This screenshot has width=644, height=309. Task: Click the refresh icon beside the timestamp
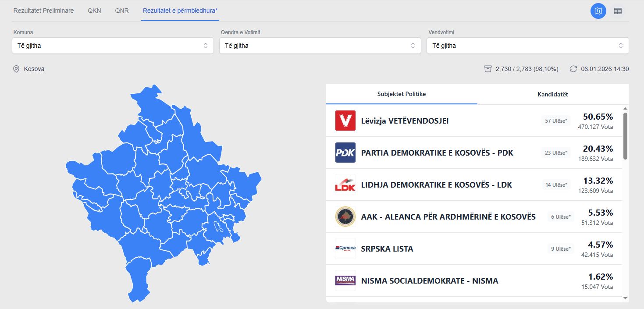coord(573,69)
